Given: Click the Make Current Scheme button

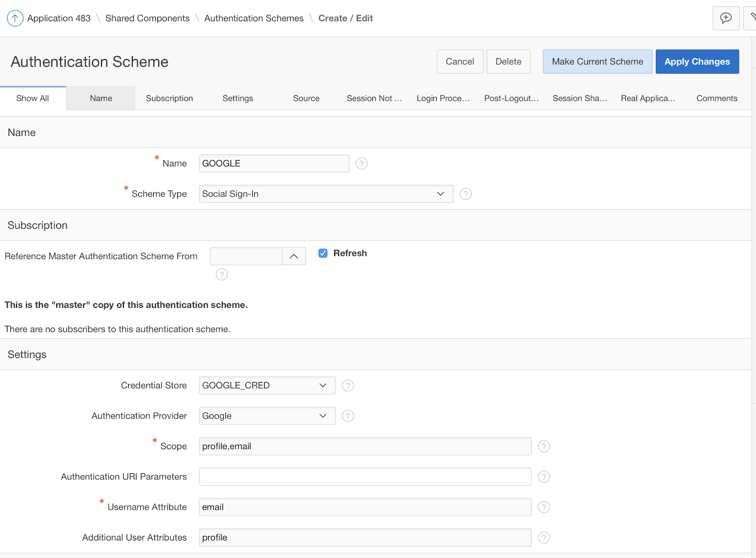Looking at the screenshot, I should pyautogui.click(x=597, y=61).
